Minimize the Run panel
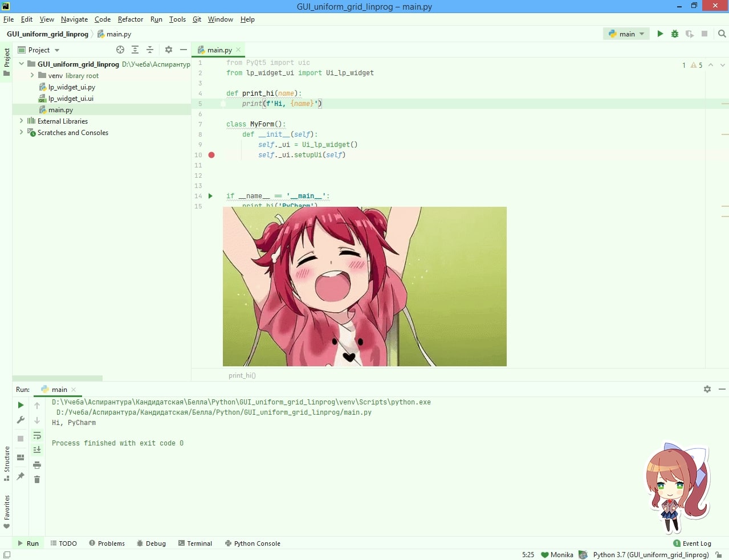This screenshot has width=729, height=560. click(722, 389)
